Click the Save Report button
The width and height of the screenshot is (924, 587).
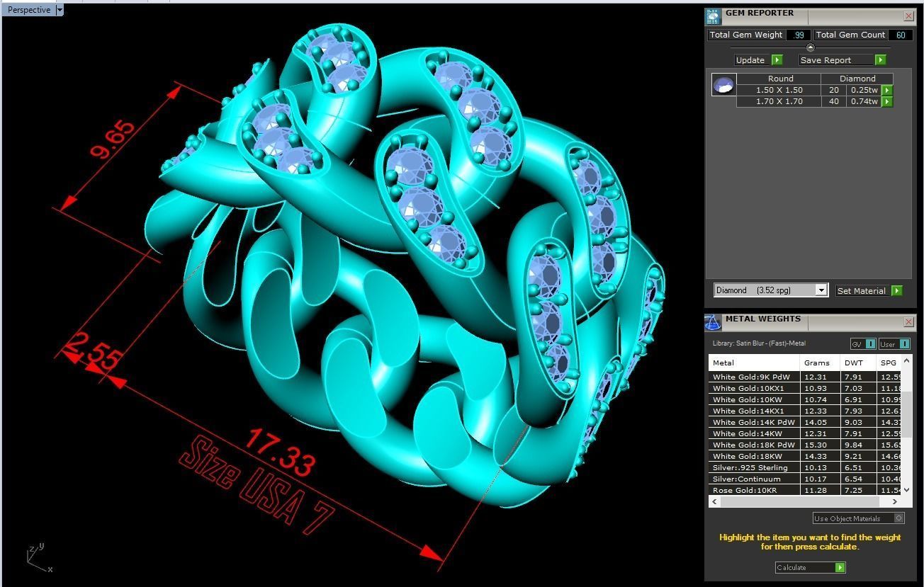click(843, 60)
